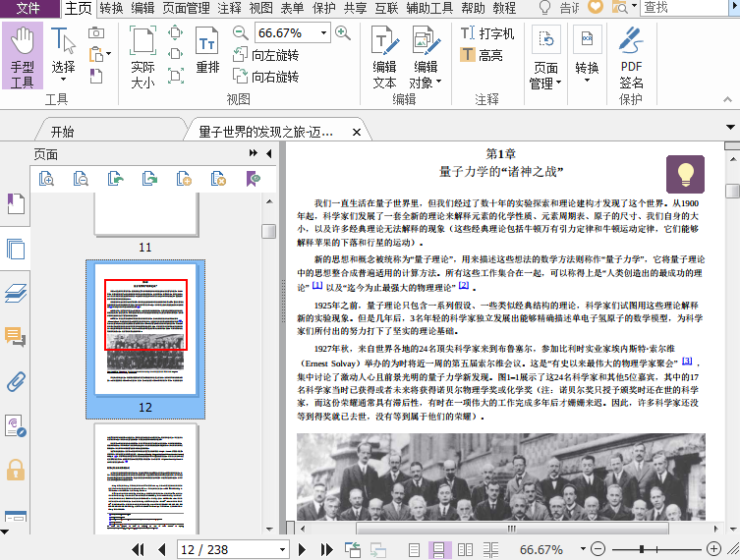The image size is (740, 560).
Task: Click Rotate Left (向左旋转)
Action: tap(264, 55)
